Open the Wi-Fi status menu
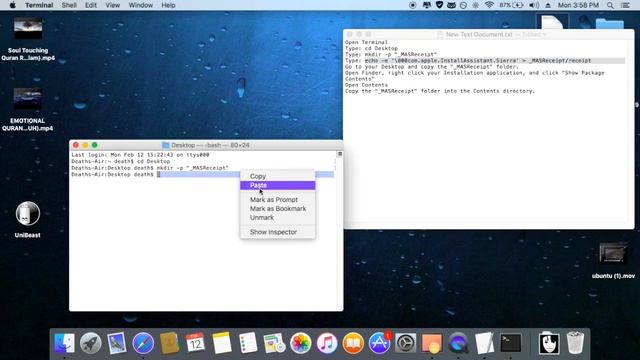This screenshot has width=640, height=360. tap(489, 5)
